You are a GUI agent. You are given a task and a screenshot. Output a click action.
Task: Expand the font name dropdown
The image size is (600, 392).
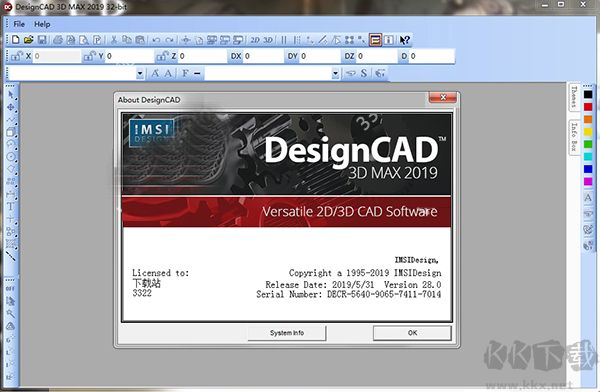click(140, 73)
